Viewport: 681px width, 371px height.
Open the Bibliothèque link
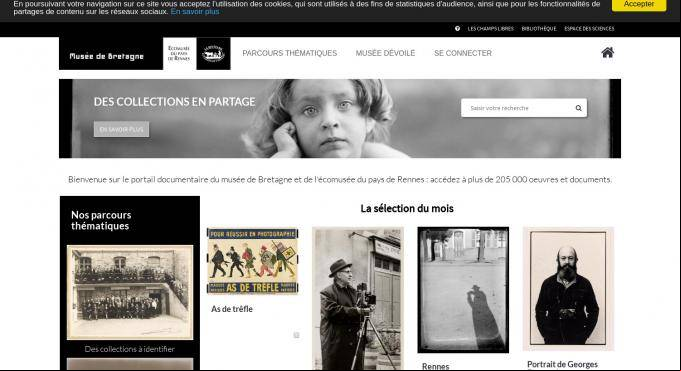539,29
